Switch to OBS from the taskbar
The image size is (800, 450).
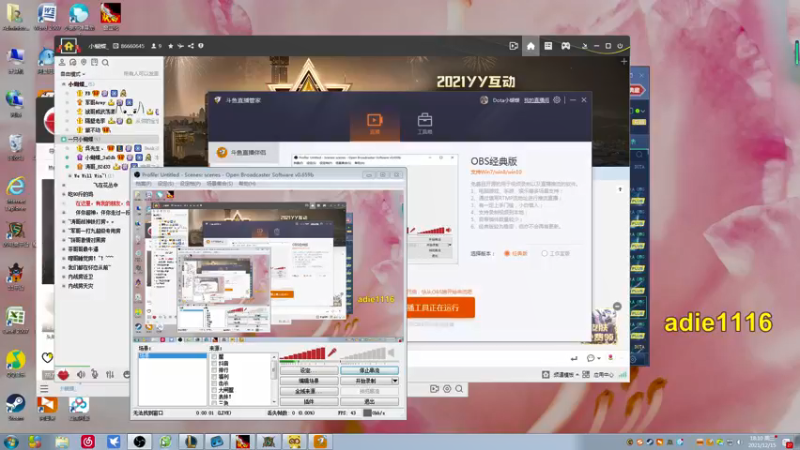(139, 442)
